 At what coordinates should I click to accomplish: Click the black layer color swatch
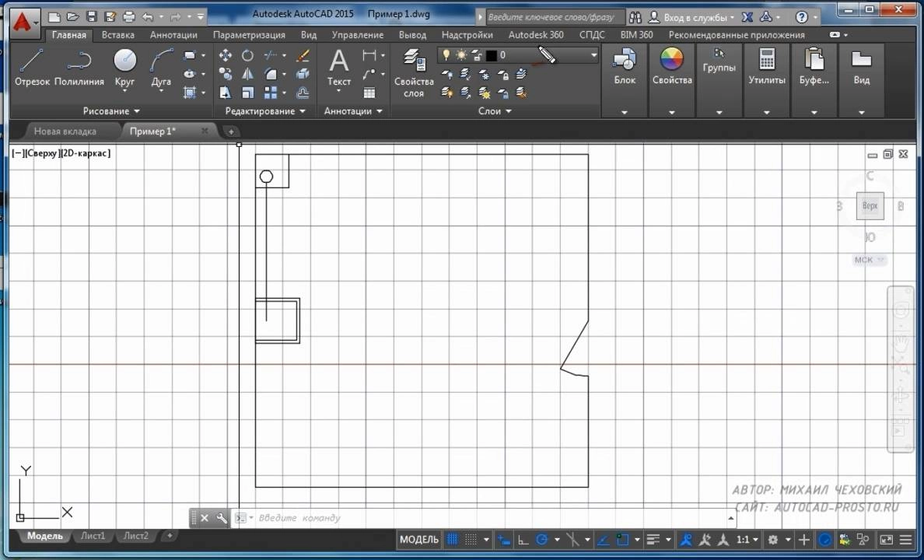(491, 55)
